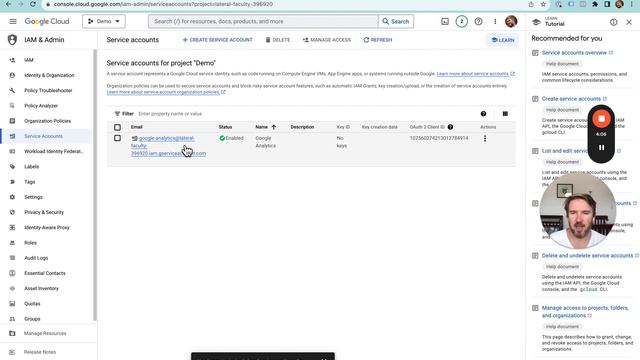
Task: Open Manage access to projects, folders link
Action: [x=585, y=312]
